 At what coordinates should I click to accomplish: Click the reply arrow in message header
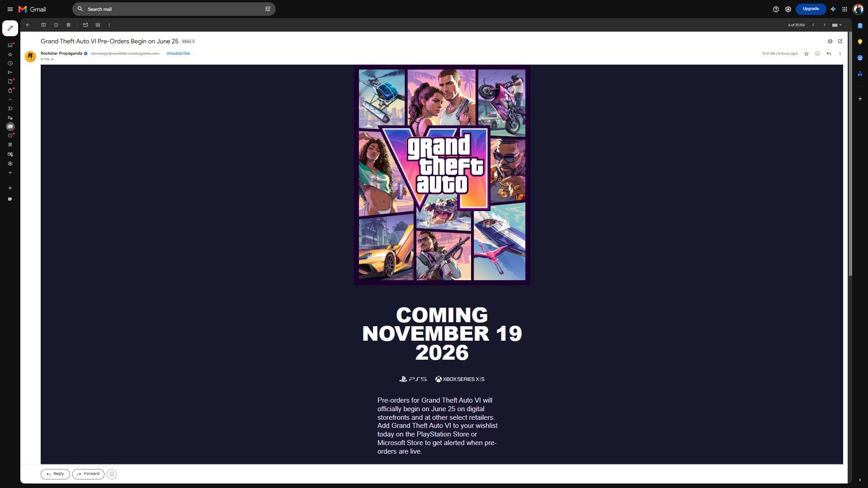(829, 54)
